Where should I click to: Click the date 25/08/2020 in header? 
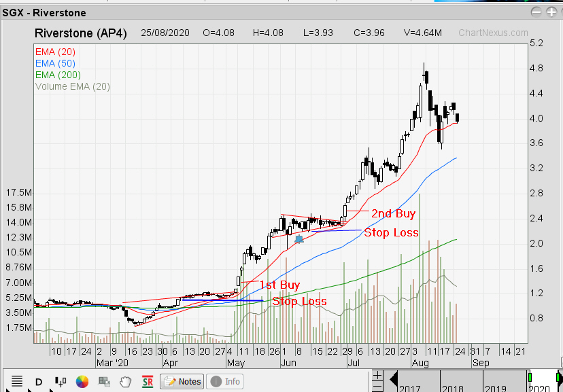[165, 33]
